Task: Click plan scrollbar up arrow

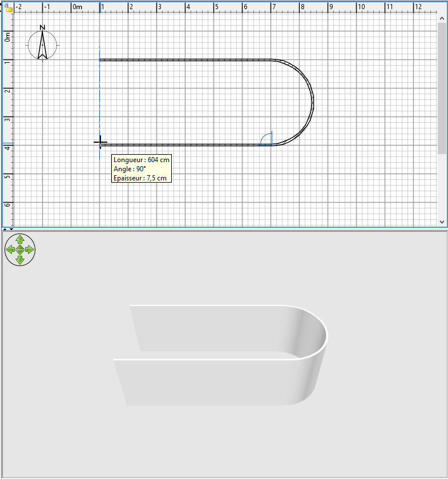Action: [x=442, y=18]
